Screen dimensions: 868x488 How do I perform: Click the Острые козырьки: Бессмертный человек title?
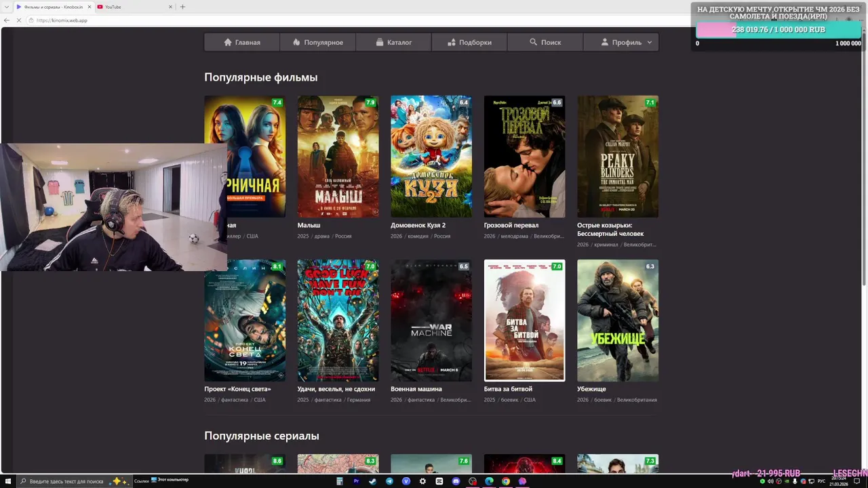pyautogui.click(x=610, y=229)
